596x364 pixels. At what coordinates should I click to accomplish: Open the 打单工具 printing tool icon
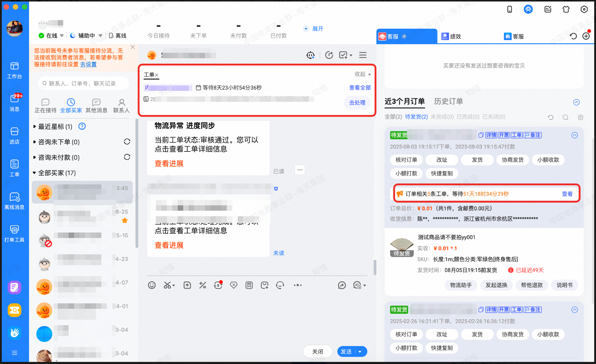[14, 234]
